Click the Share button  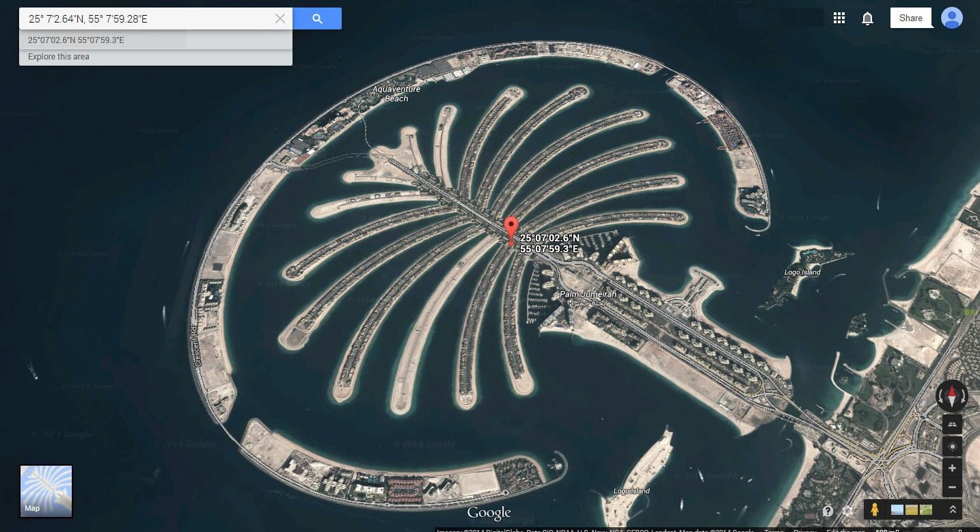click(x=910, y=18)
